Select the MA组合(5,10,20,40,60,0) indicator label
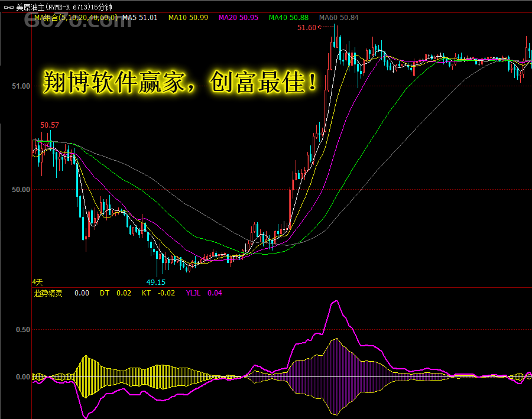Image resolution: width=532 pixels, height=419 pixels. [x=76, y=18]
